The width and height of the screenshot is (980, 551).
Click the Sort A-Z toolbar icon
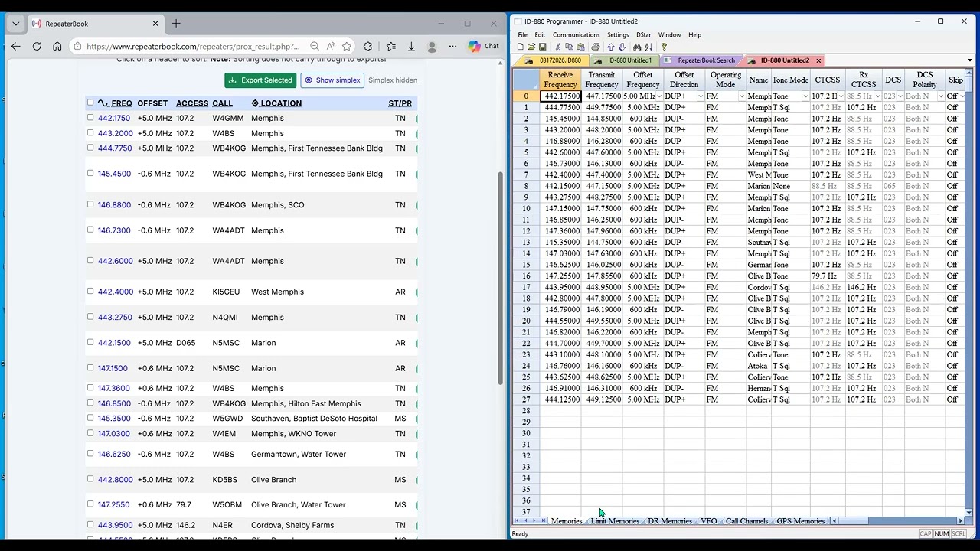point(648,47)
